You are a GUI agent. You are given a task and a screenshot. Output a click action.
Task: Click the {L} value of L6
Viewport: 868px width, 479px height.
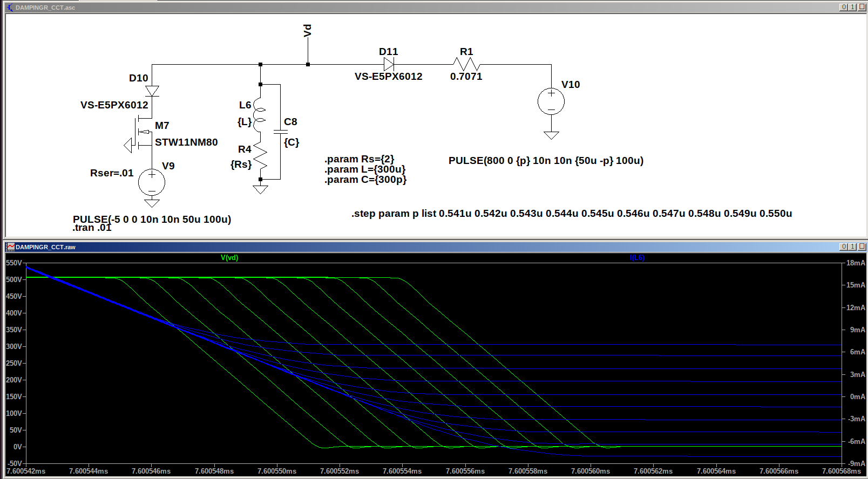coord(245,122)
